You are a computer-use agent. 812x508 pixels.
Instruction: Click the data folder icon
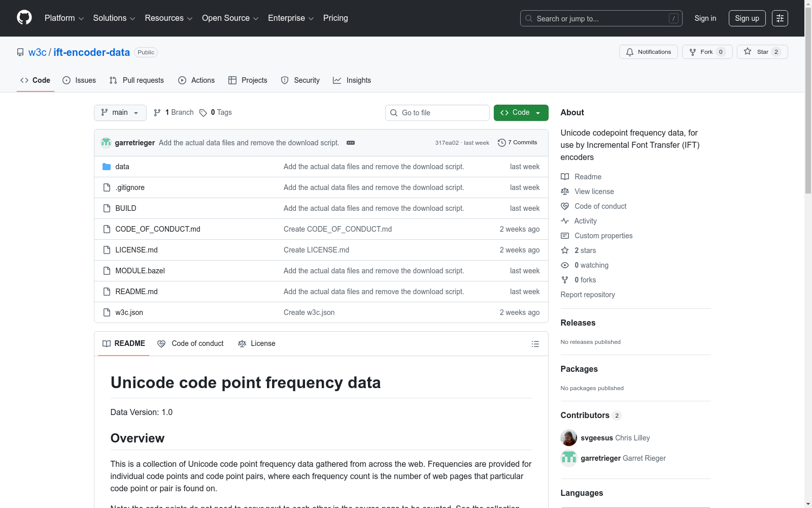[107, 167]
